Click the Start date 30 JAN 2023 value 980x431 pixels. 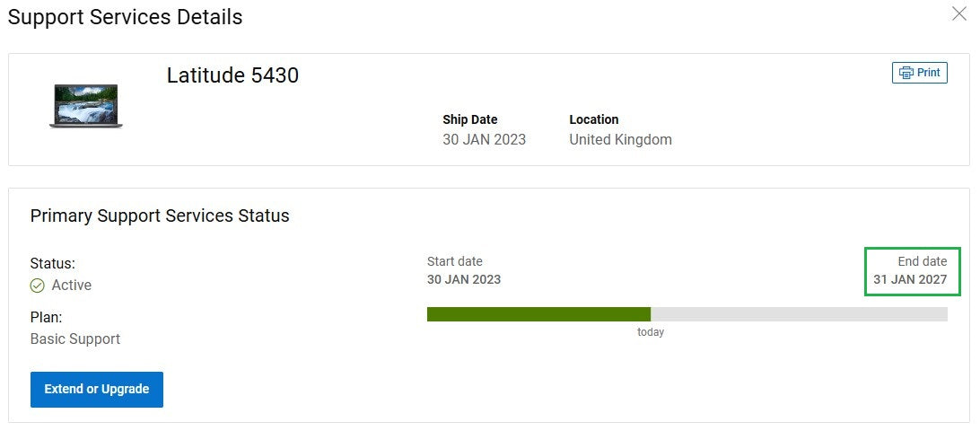pyautogui.click(x=464, y=279)
